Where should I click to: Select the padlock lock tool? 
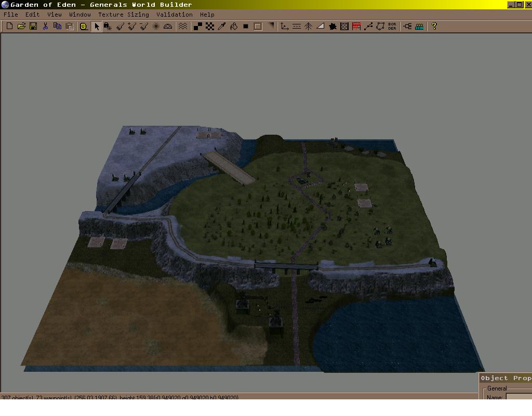(108, 26)
